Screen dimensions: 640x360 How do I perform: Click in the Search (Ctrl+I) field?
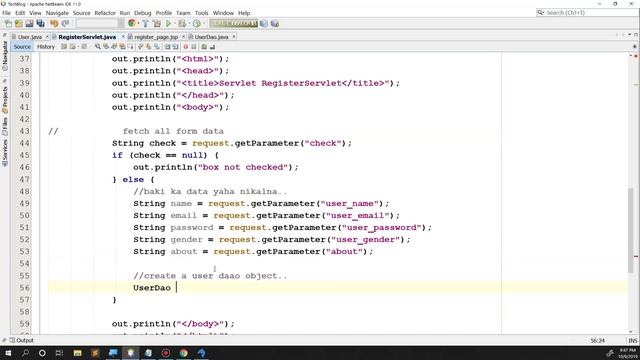click(x=587, y=13)
